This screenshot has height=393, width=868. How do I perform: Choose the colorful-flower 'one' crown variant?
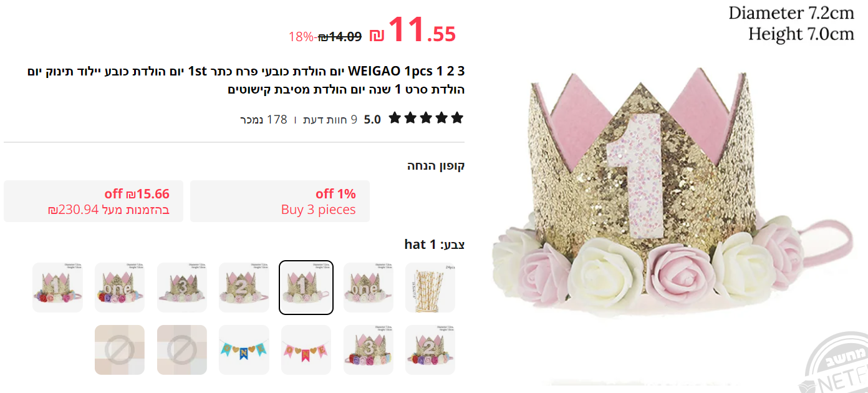[120, 288]
